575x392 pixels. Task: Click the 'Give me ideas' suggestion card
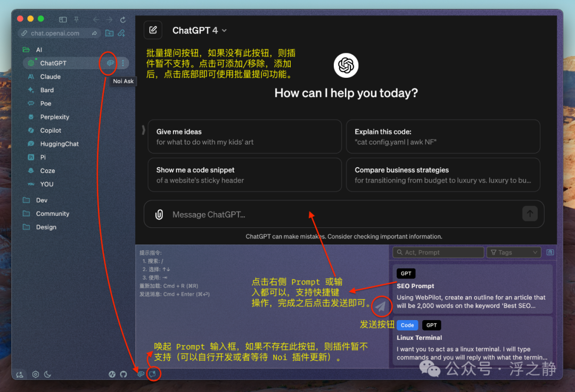(244, 136)
